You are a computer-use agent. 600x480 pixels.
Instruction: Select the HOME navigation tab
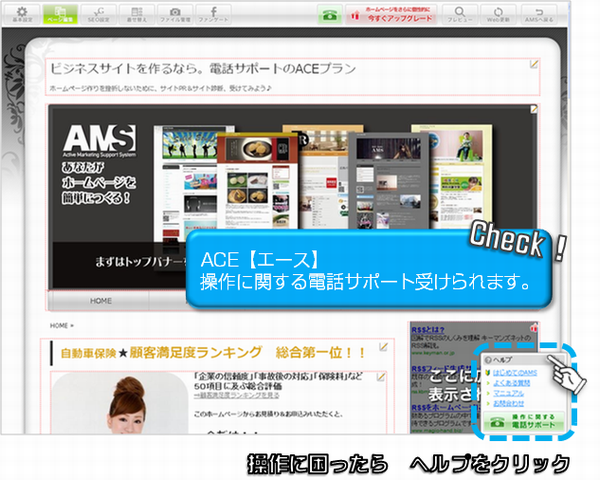[101, 301]
